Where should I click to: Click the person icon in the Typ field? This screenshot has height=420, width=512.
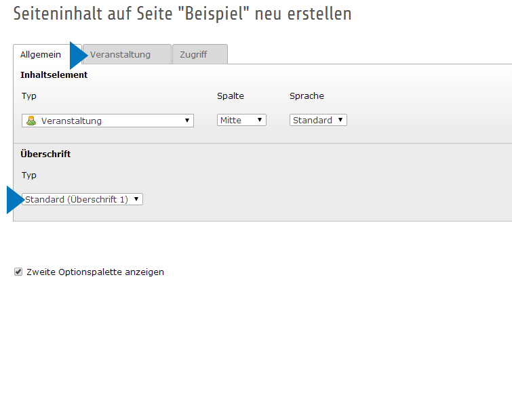pyautogui.click(x=31, y=121)
